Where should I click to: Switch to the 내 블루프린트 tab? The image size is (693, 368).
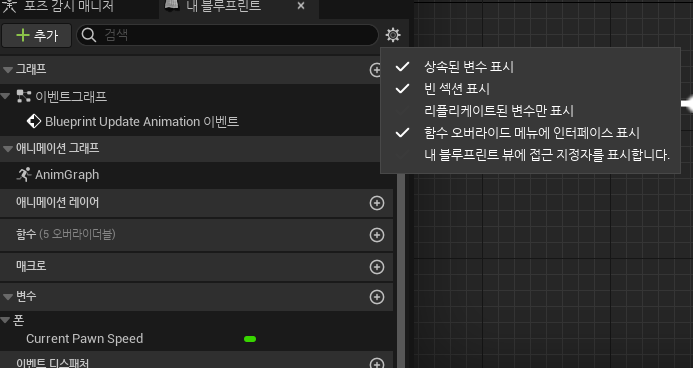point(223,6)
